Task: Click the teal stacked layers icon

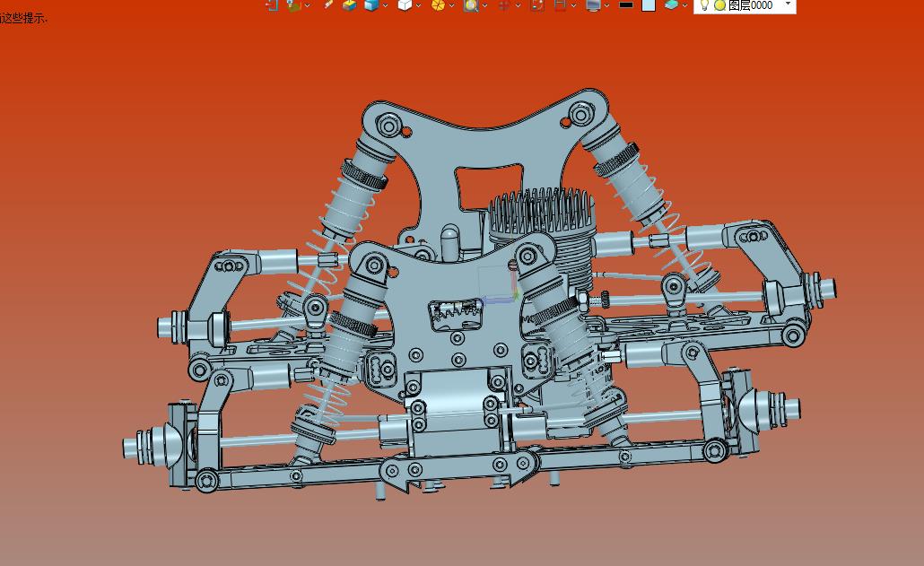Action: pos(671,4)
